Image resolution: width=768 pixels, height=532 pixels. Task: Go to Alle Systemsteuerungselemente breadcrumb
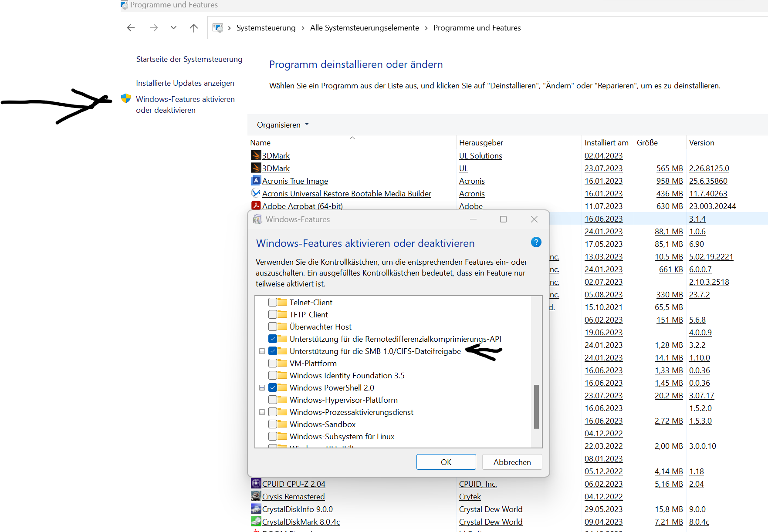(365, 28)
